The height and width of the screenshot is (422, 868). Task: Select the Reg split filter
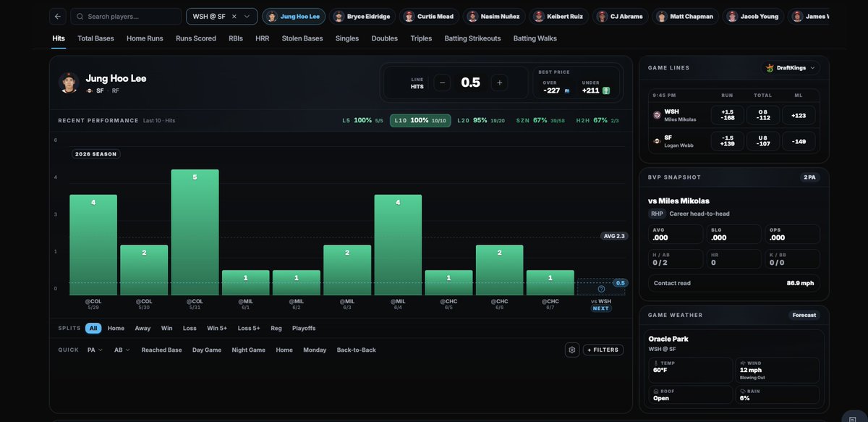point(276,328)
